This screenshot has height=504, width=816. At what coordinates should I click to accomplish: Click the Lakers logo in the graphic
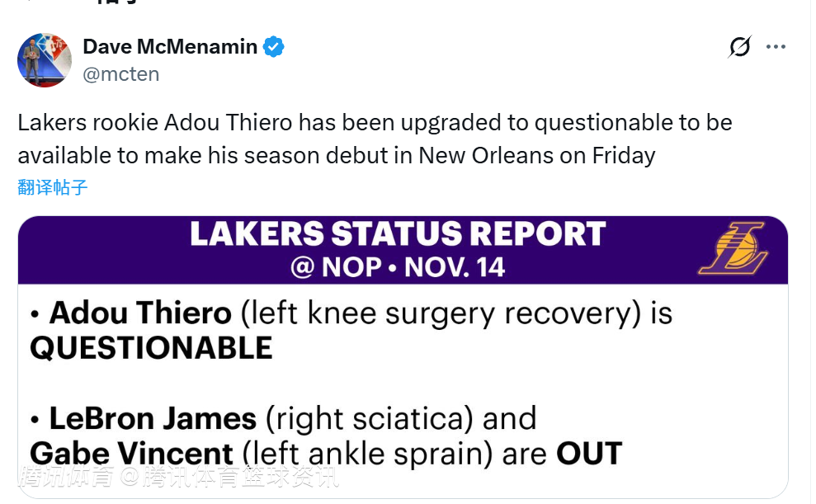[733, 248]
